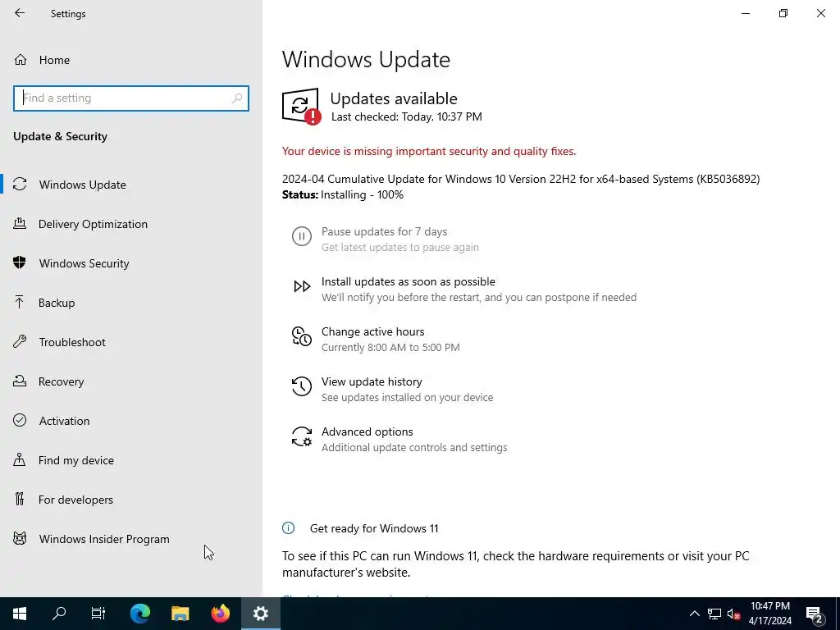Click the Get ready for Windows 11 heading
The width and height of the screenshot is (840, 630).
click(x=374, y=528)
